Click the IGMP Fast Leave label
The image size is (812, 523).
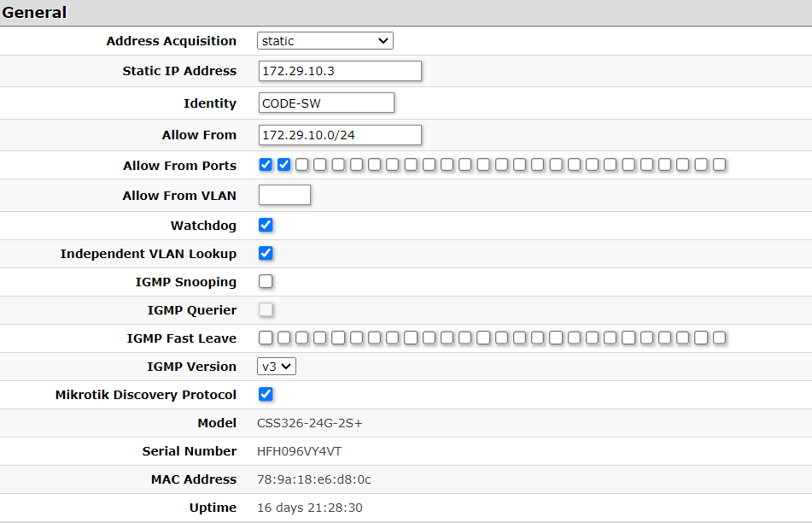pos(182,338)
